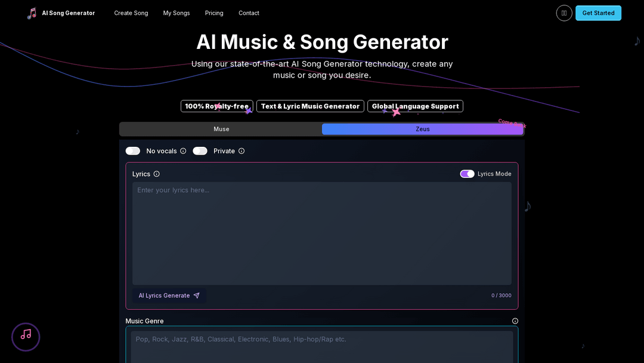Click the Music Genre info icon
The height and width of the screenshot is (363, 644).
coord(515,321)
